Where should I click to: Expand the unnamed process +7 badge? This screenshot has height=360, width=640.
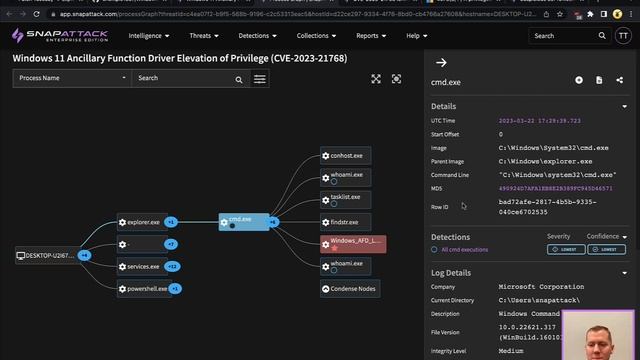[x=171, y=244]
